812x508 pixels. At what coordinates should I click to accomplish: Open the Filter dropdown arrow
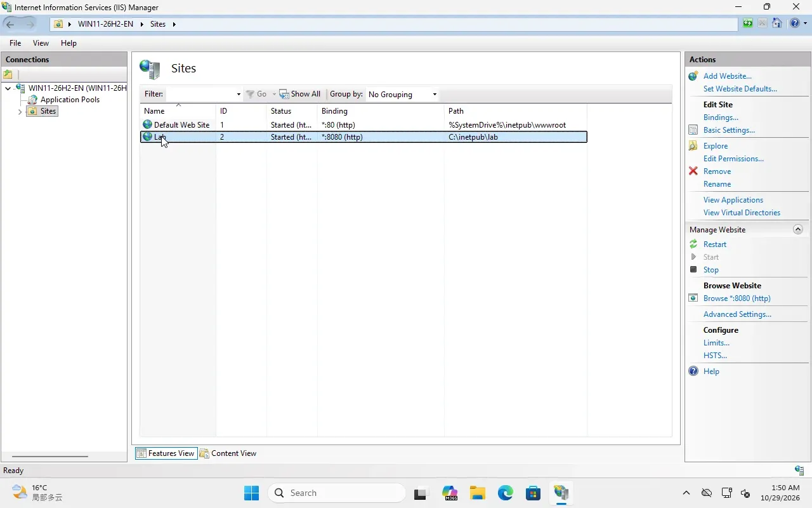coord(239,94)
